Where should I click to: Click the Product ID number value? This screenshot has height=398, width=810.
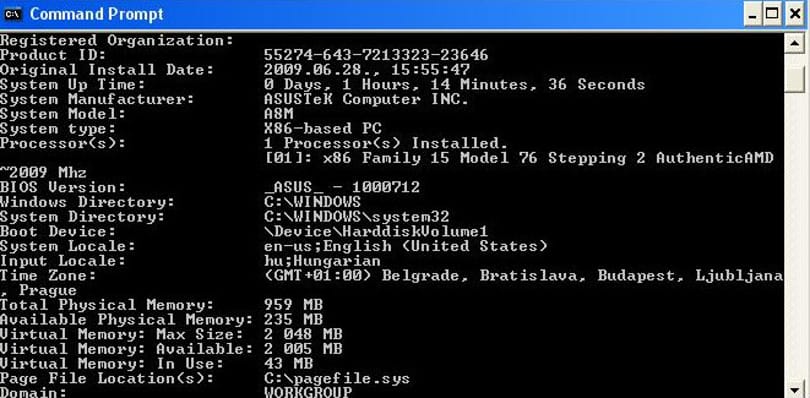pyautogui.click(x=376, y=55)
